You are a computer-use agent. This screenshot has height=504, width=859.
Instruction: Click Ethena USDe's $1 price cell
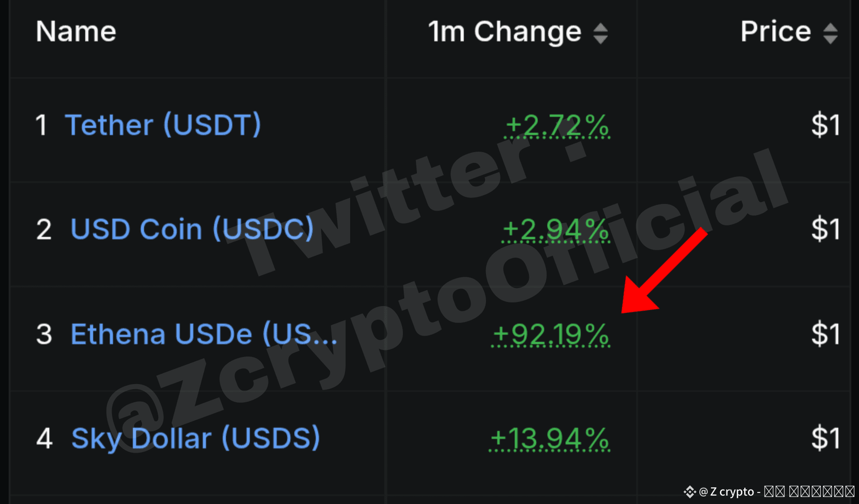pos(826,334)
